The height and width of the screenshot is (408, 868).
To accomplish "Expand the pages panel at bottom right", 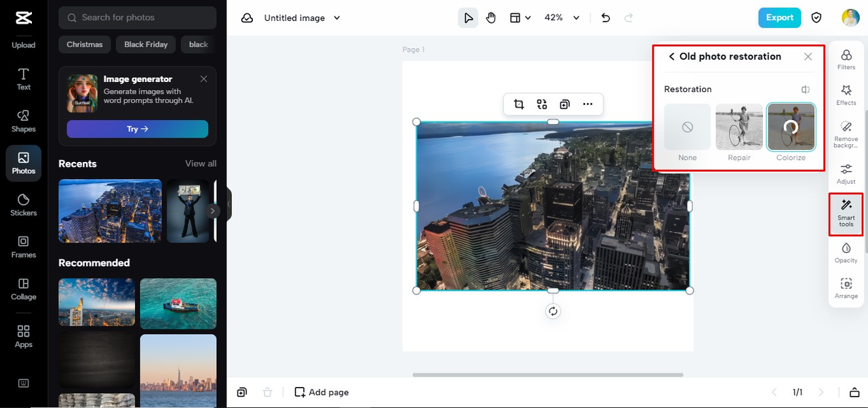I will (854, 392).
